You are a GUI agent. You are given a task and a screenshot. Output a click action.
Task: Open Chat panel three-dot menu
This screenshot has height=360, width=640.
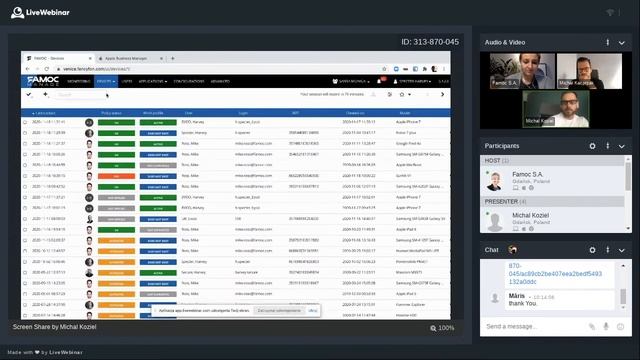tap(607, 250)
